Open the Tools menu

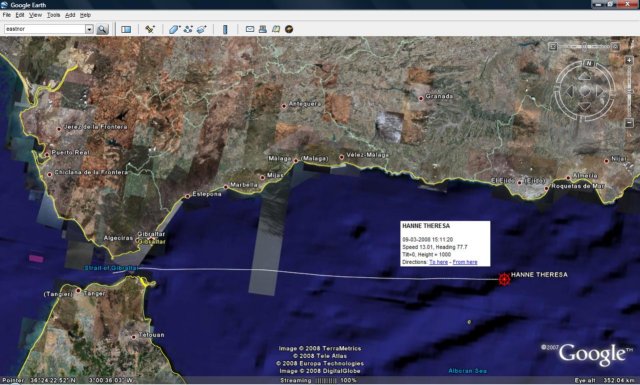(53, 15)
